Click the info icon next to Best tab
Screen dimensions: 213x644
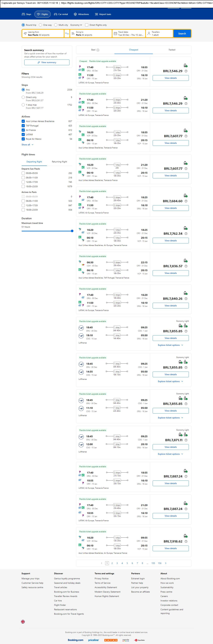pos(98,50)
